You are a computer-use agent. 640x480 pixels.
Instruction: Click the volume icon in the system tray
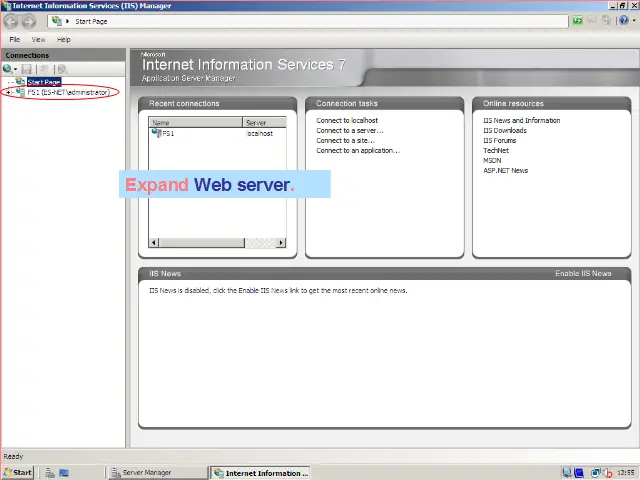pos(607,473)
